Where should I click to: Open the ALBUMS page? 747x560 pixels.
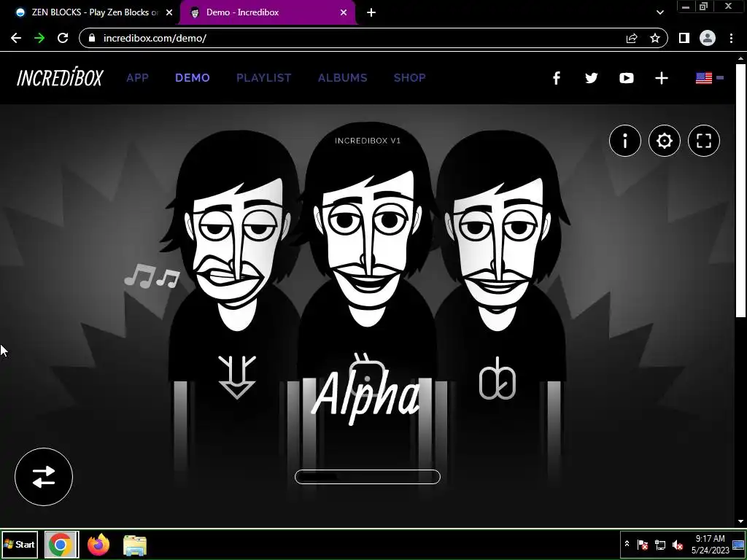(343, 77)
